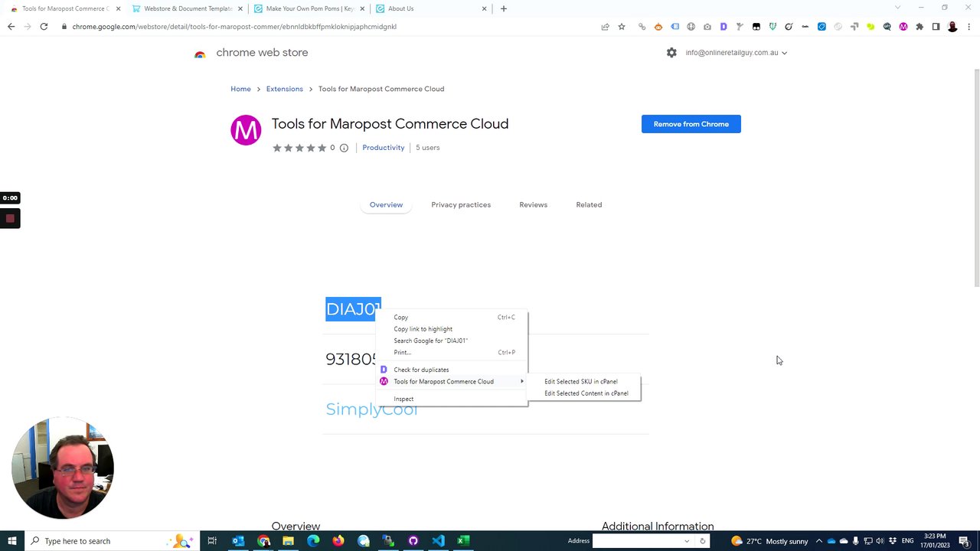980x551 pixels.
Task: Open a new browser tab
Action: 504,8
